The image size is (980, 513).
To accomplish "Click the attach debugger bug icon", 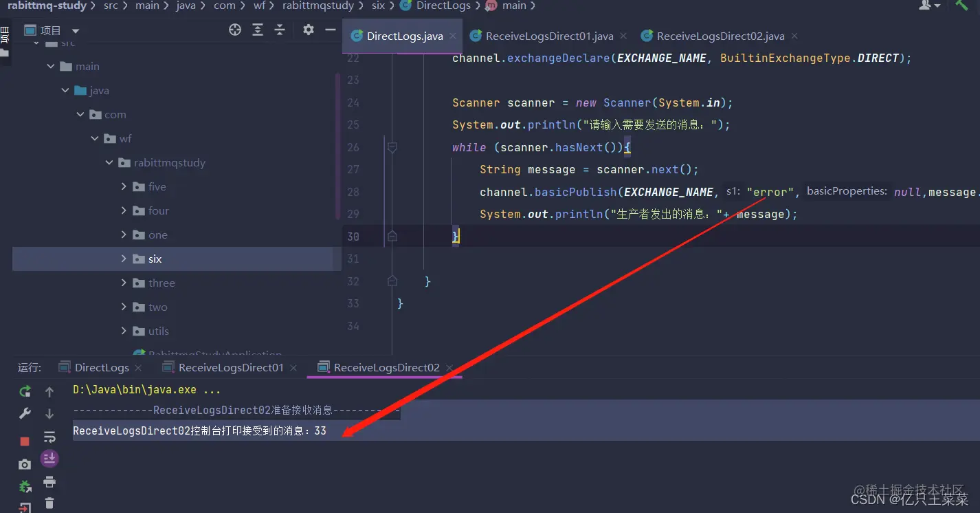I will point(25,487).
